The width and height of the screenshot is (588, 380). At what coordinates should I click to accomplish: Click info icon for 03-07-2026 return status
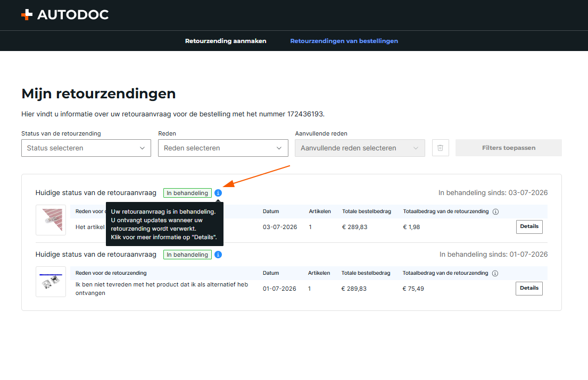coord(218,193)
